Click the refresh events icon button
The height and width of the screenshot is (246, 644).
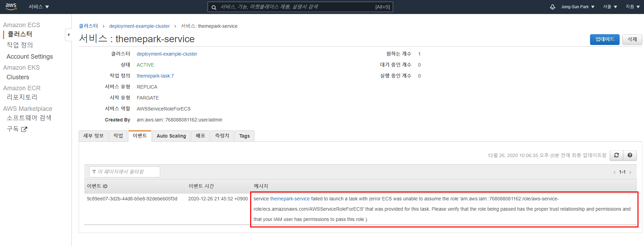617,155
